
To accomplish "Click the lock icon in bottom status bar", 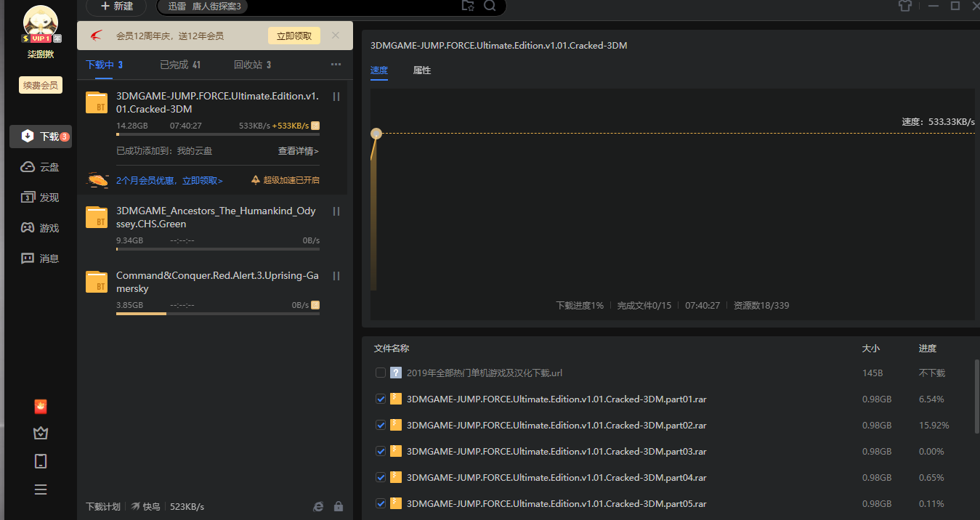I will (x=339, y=506).
